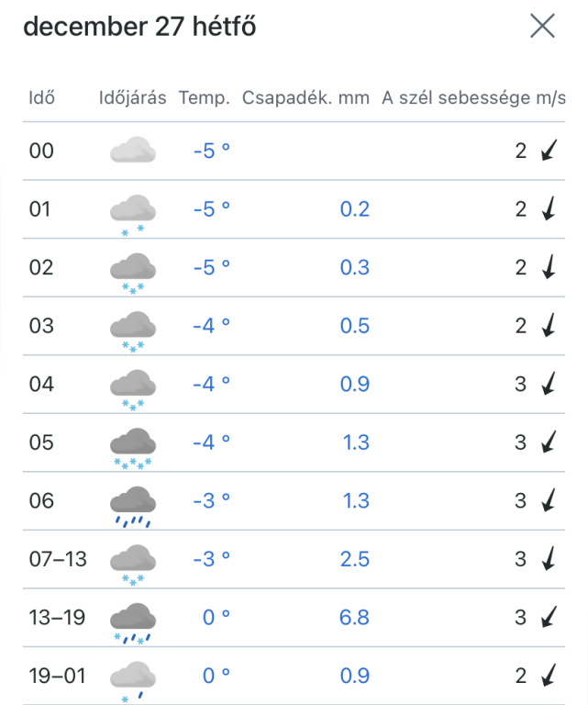The image size is (588, 705).
Task: Select the Idő column header
Action: click(x=42, y=98)
